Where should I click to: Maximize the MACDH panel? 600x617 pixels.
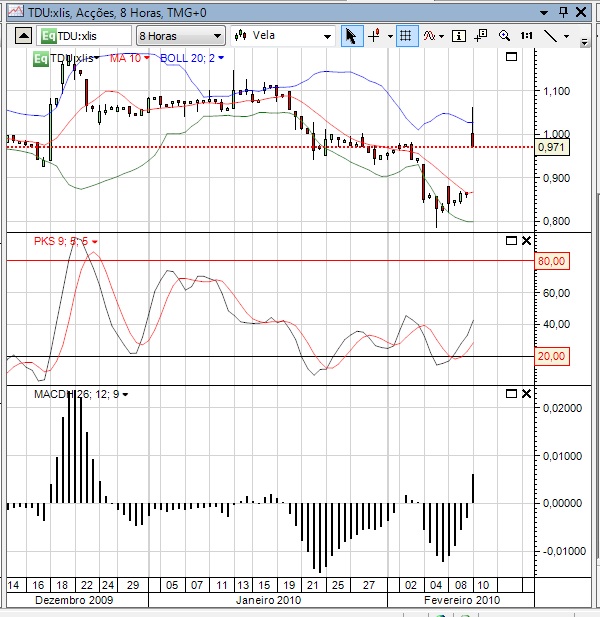511,393
